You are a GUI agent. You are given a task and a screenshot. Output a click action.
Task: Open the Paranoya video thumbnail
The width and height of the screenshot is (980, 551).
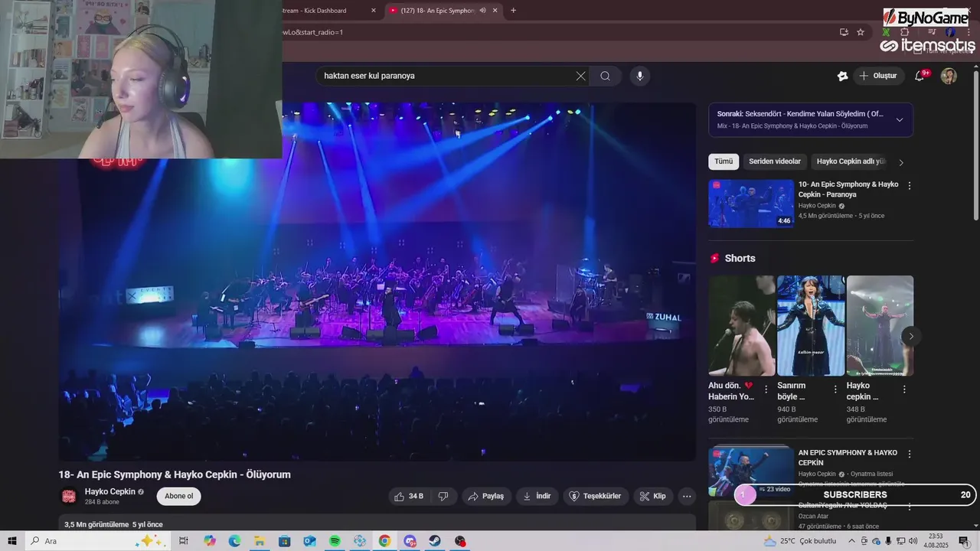tap(751, 204)
